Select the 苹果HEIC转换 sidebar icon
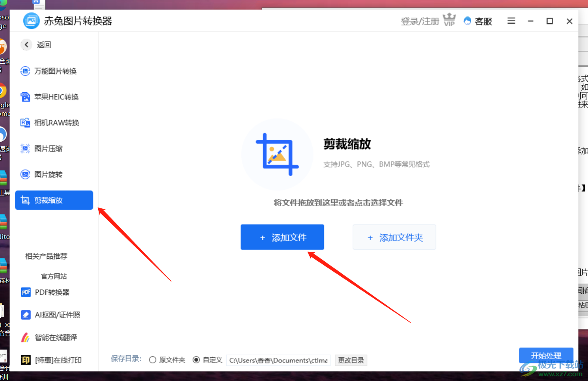This screenshot has width=588, height=381. [25, 97]
